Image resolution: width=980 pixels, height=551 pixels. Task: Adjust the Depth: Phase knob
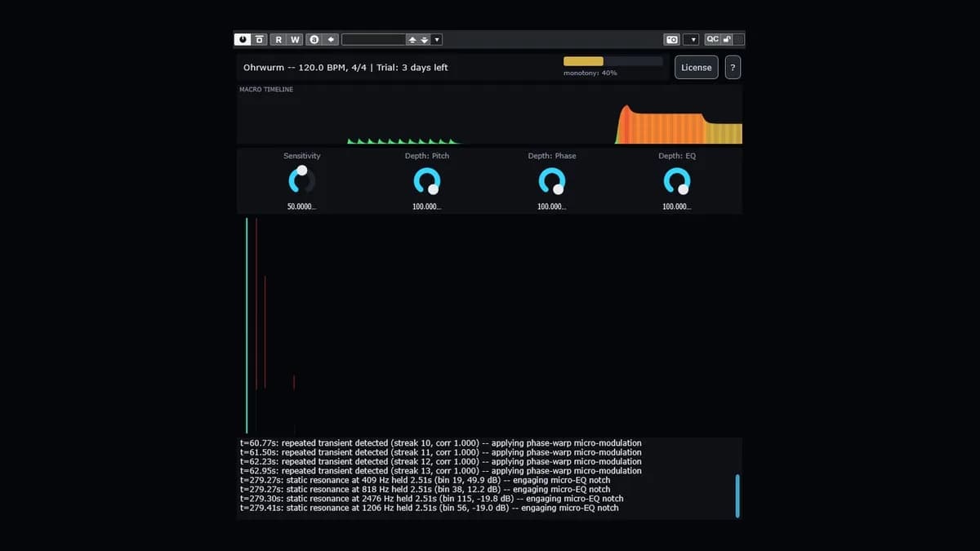coord(552,180)
